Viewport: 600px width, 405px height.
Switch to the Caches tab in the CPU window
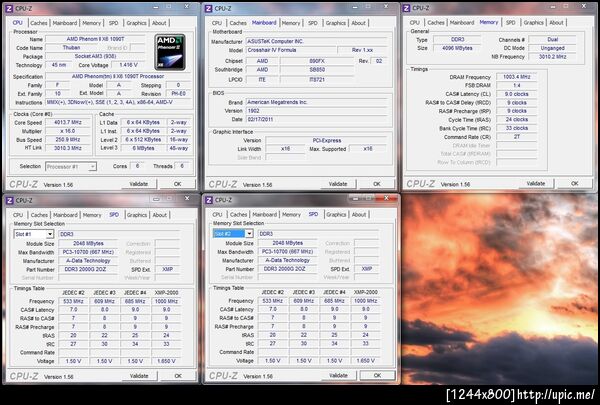39,23
